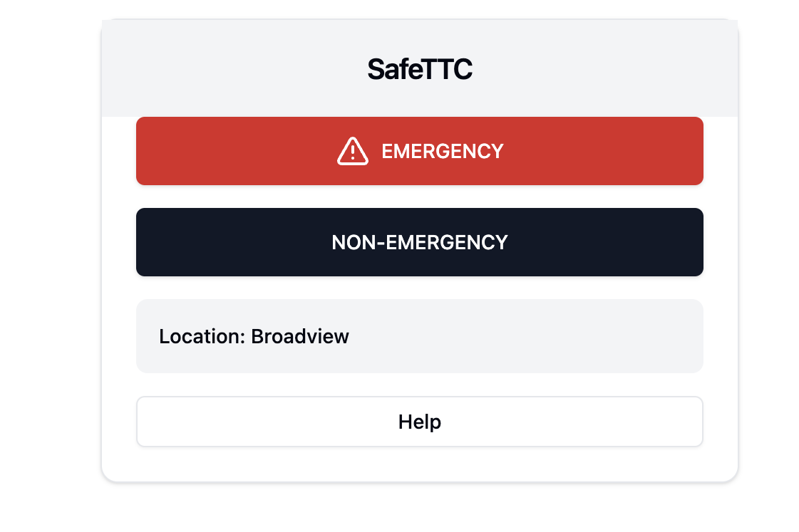Report a non-emergency issue
This screenshot has height=532, width=799.
pos(419,242)
